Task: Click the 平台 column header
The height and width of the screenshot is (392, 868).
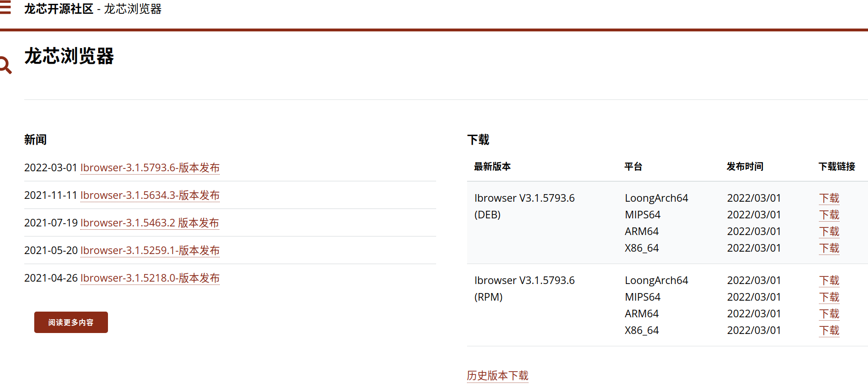Action: pyautogui.click(x=634, y=167)
